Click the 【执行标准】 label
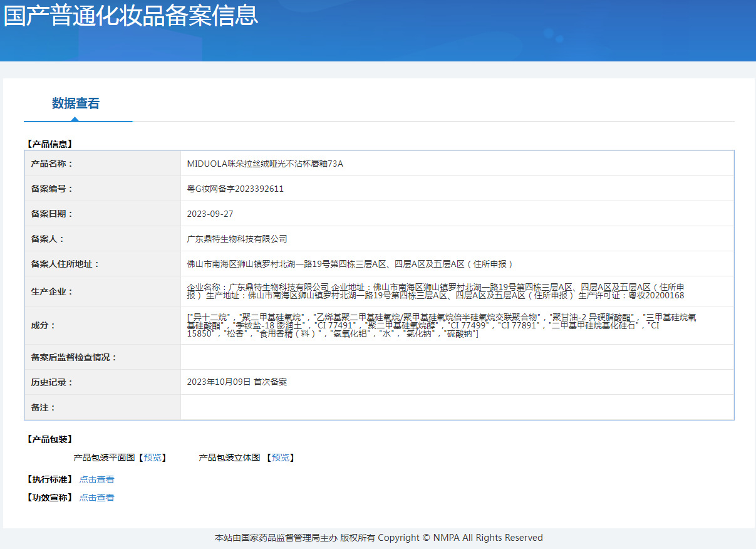Viewport: 756px width, 549px height. (49, 479)
